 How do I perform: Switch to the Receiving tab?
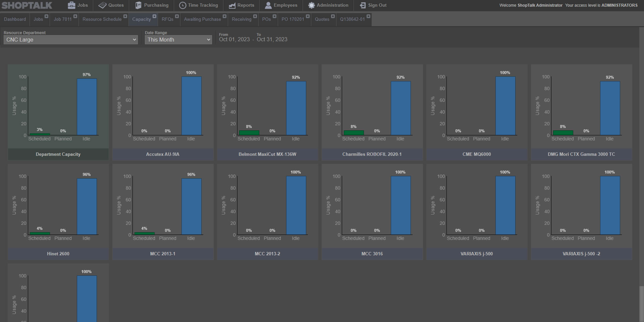[241, 19]
